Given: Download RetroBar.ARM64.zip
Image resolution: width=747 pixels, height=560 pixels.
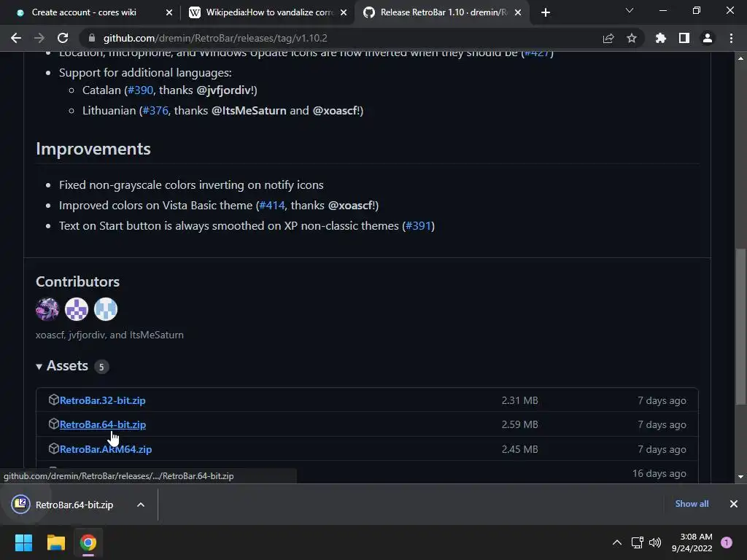Looking at the screenshot, I should (x=106, y=449).
